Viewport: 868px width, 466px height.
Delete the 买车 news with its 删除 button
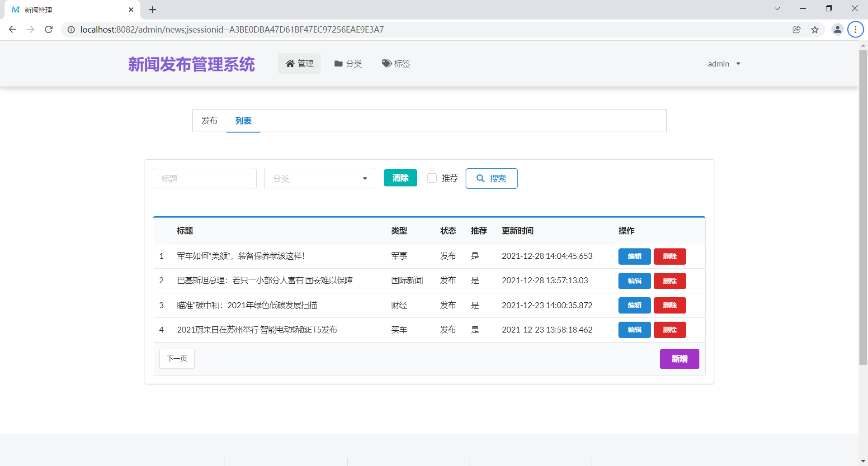point(670,330)
